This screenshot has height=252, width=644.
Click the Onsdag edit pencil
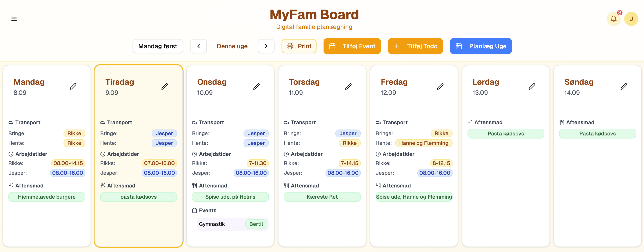tap(256, 86)
